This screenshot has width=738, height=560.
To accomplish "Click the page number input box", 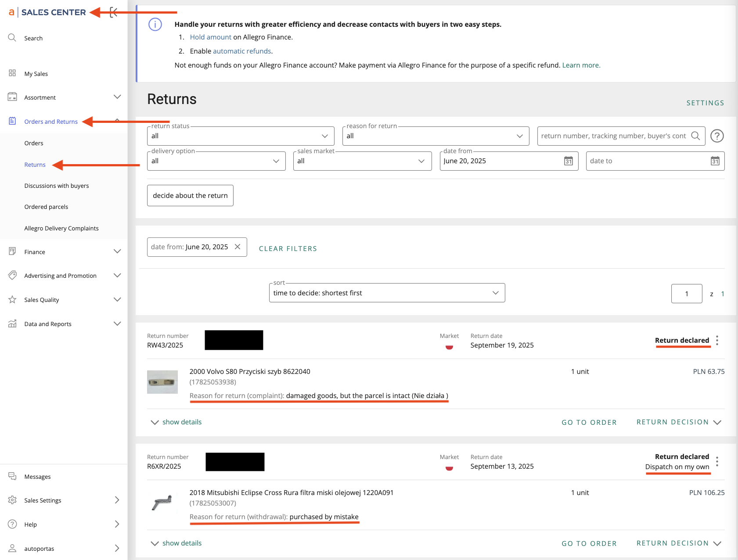I will tap(687, 294).
